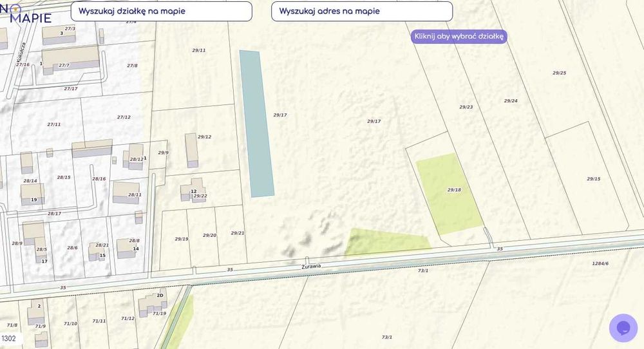
Task: Focus the 'Wyszukaj działkę na mapie' search field
Action: pyautogui.click(x=162, y=11)
